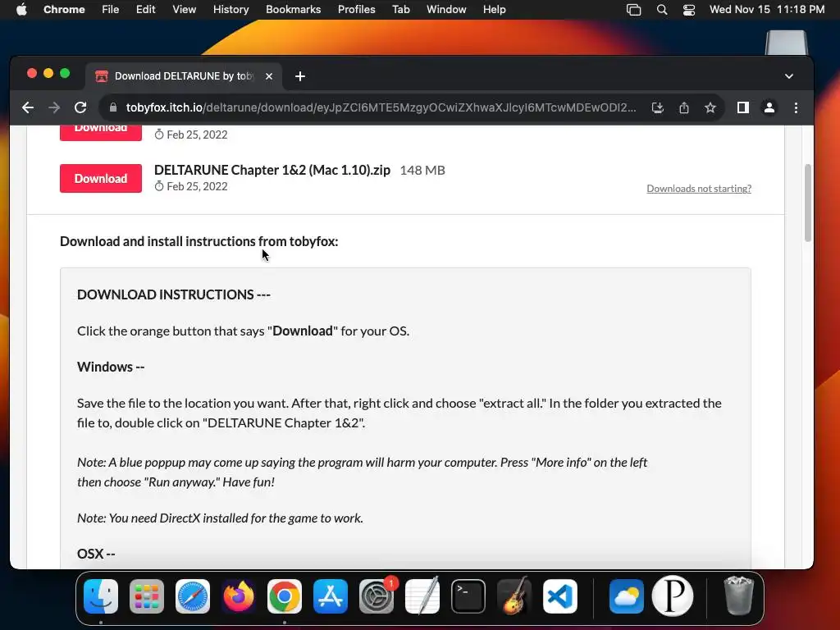Click the DOWNLOAD INSTRUCTIONS heading
840x630 pixels.
[x=174, y=294]
